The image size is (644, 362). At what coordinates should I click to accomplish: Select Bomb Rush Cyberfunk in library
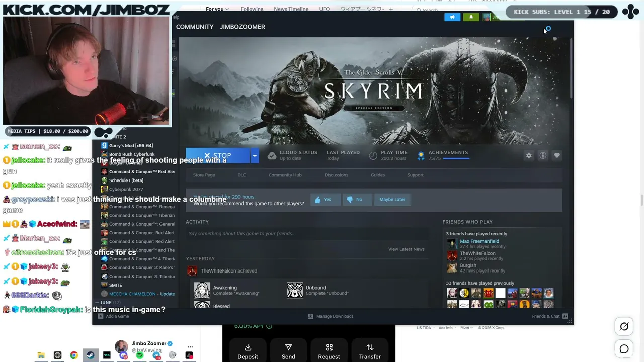click(132, 154)
